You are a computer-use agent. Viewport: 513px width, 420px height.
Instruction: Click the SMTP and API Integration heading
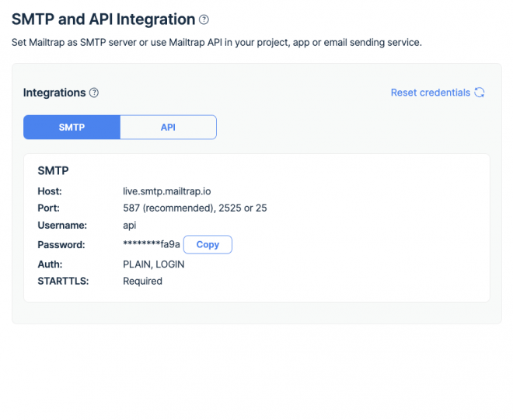click(x=103, y=19)
